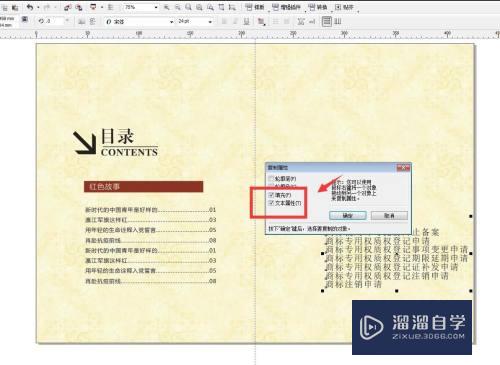Click text line 商标专用权质权登记期限延期申请
The image size is (500, 365).
(x=397, y=258)
